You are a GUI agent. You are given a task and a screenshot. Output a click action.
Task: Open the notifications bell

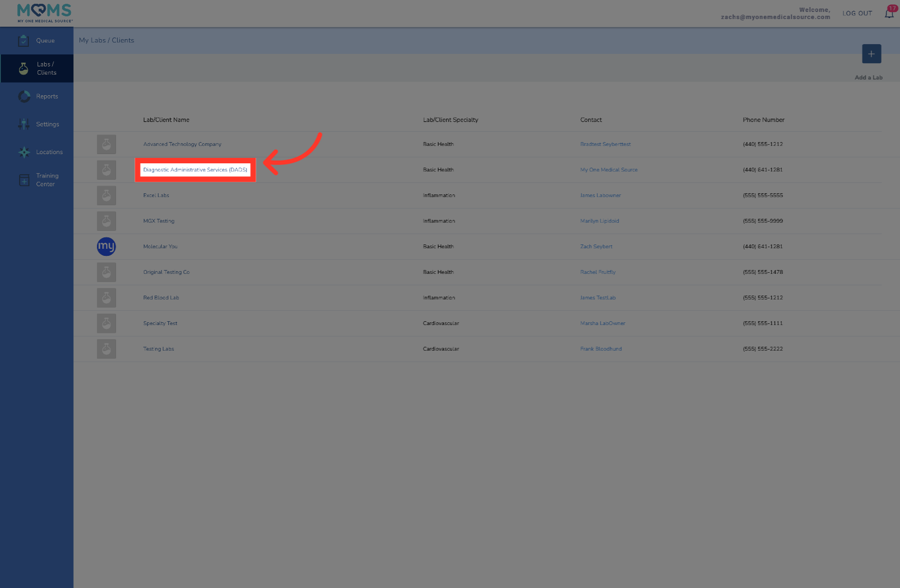point(889,13)
